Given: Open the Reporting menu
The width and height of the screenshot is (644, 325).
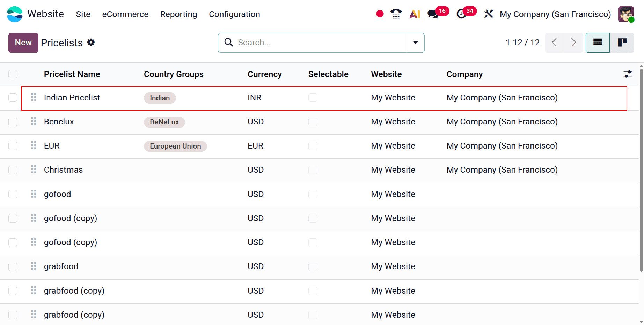Looking at the screenshot, I should (179, 14).
